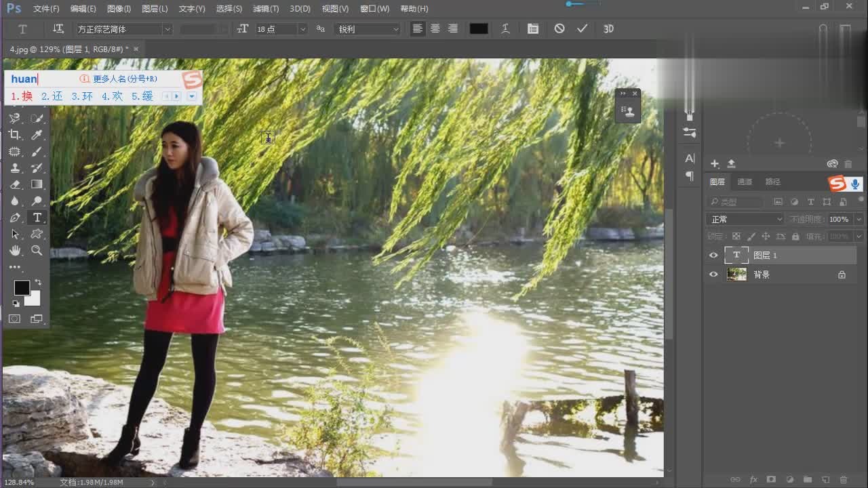Open the 编辑(E) menu
This screenshot has height=488, width=868.
[83, 9]
